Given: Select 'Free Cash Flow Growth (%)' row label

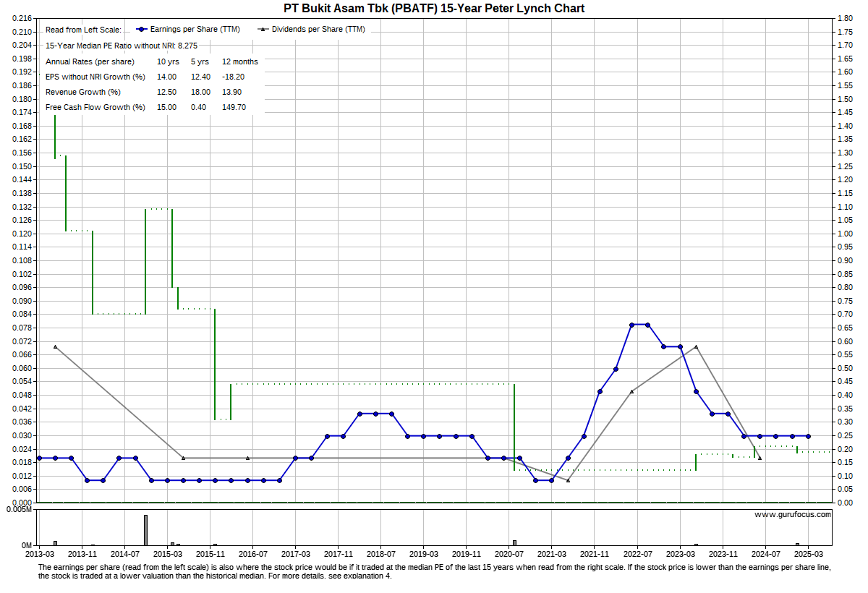Looking at the screenshot, I should pos(95,107).
